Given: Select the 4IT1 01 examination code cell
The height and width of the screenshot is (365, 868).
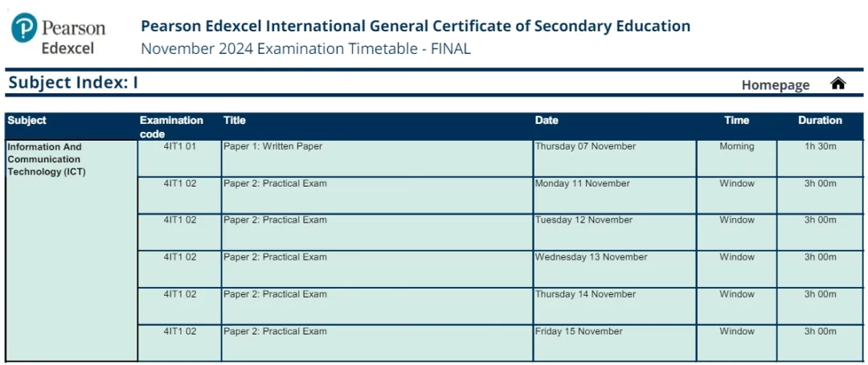Looking at the screenshot, I should point(180,158).
